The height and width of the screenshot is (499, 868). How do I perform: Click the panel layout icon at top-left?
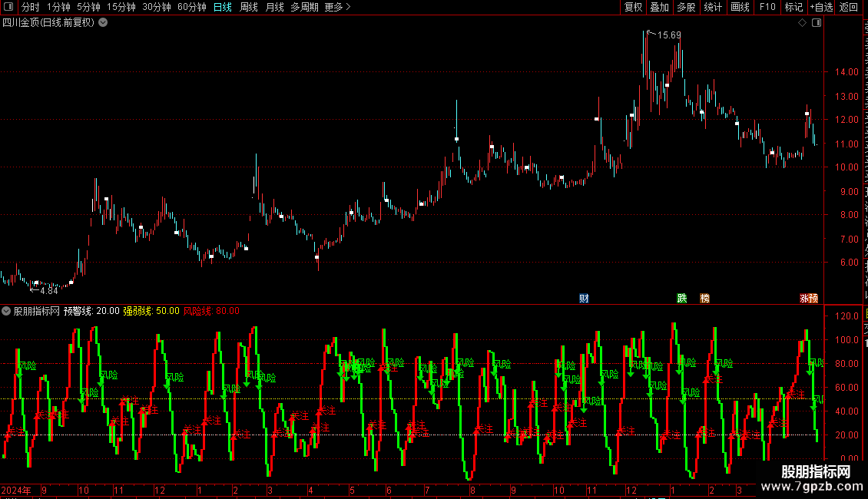click(8, 7)
